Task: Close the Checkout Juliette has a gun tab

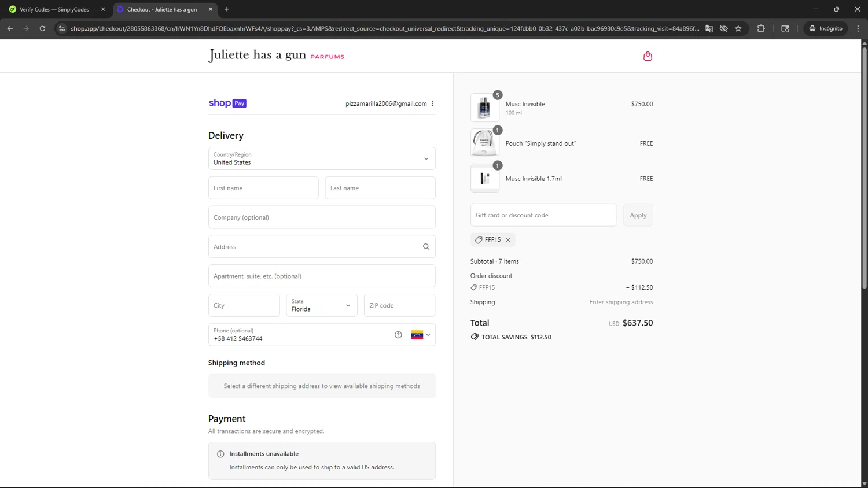Action: [211, 9]
